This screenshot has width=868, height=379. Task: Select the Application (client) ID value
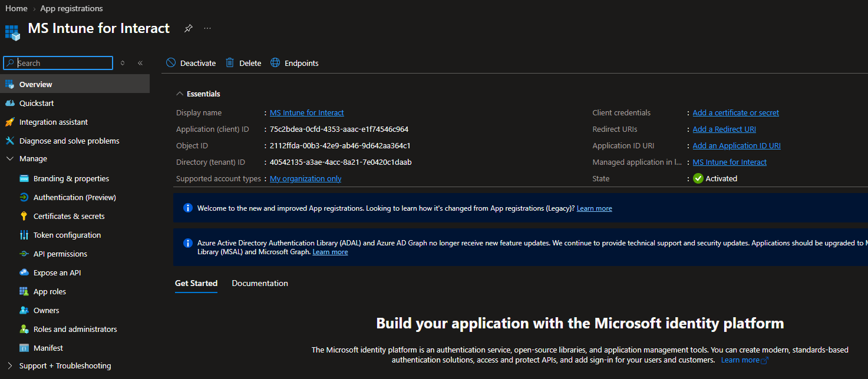[339, 129]
